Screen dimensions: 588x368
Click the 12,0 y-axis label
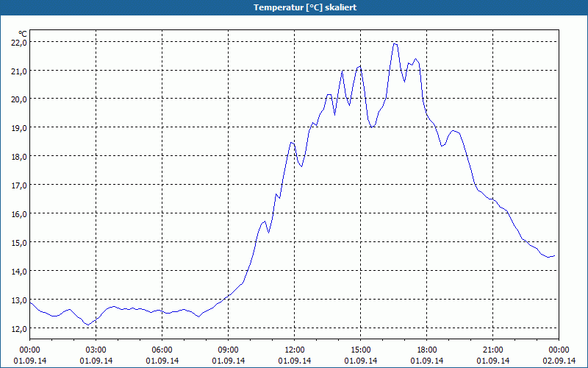tap(19, 328)
